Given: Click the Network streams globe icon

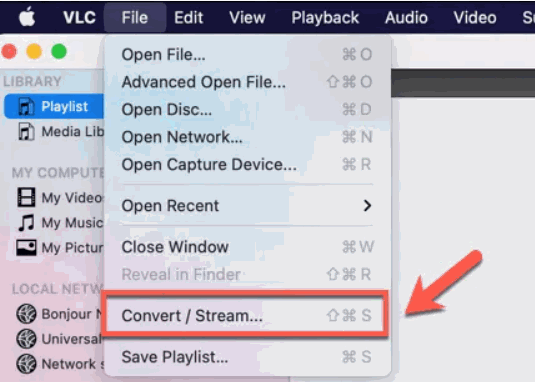Looking at the screenshot, I should 26,364.
